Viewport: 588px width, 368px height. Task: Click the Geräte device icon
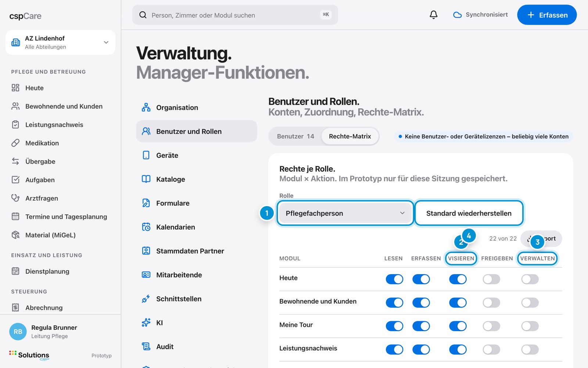click(146, 155)
